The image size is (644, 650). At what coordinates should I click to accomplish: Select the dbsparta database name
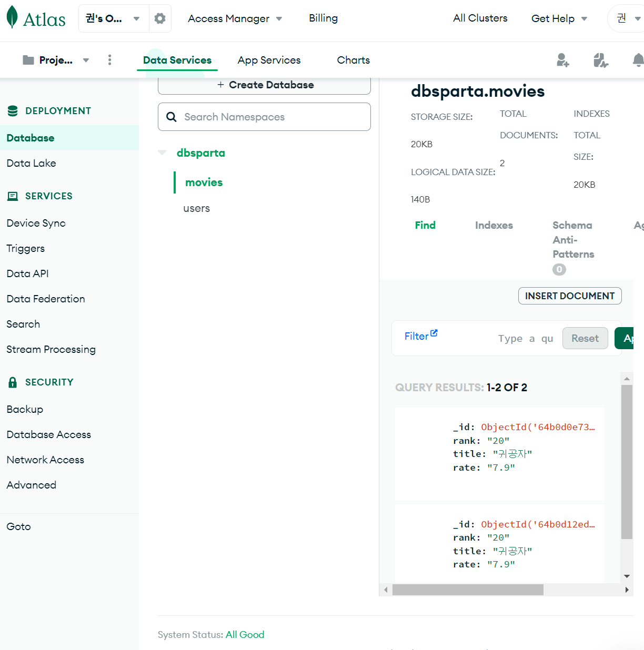point(200,153)
